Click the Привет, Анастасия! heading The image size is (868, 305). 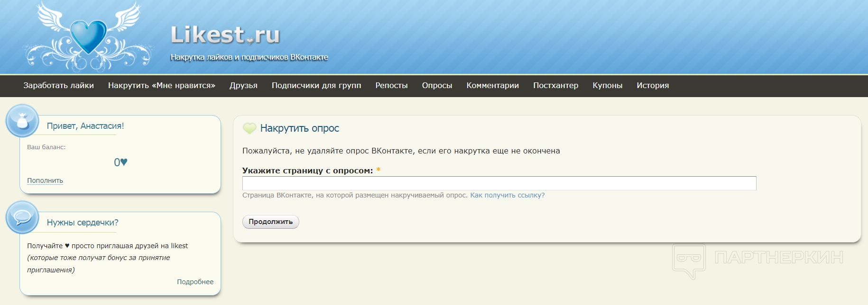85,126
